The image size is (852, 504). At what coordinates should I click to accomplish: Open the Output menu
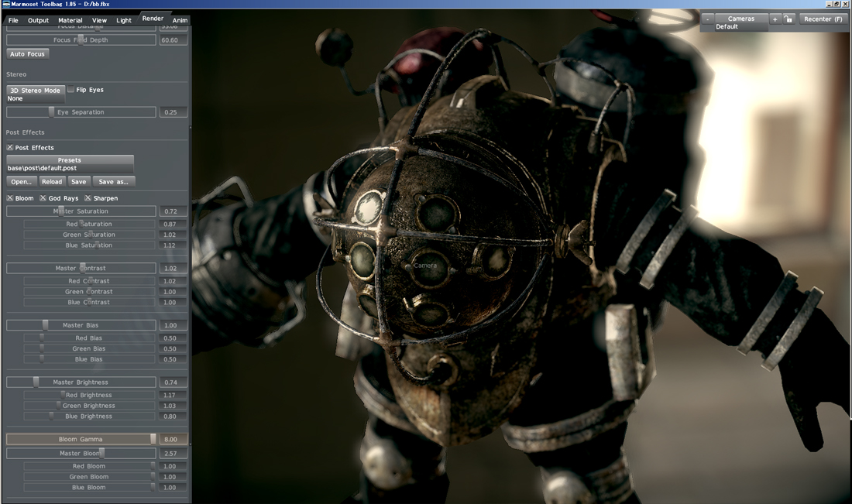[x=38, y=20]
